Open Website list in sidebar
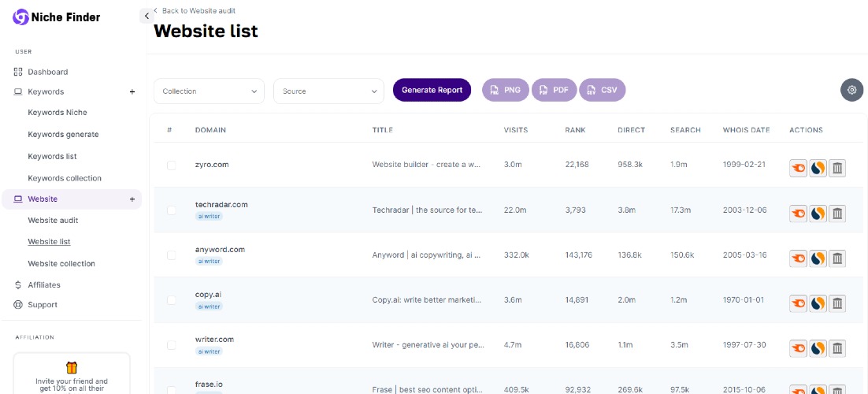Screen dimensions: 868x394 (x=50, y=242)
